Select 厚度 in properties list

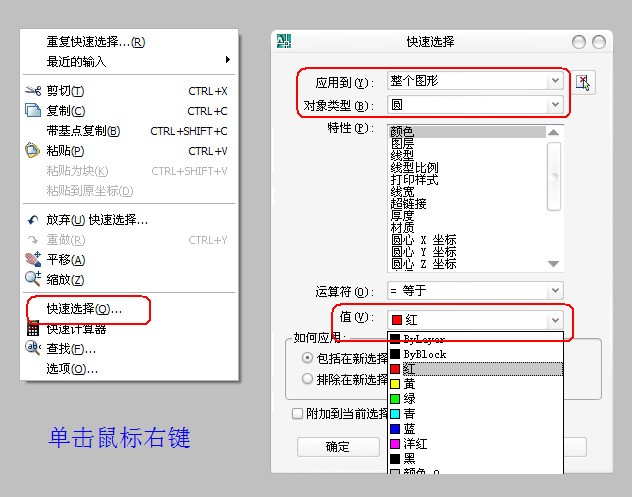tap(467, 216)
